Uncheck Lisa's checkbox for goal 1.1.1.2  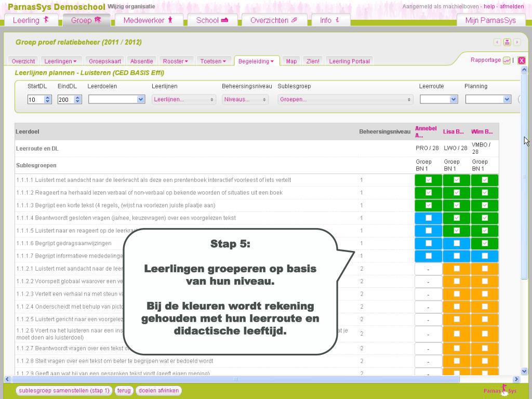tap(457, 192)
